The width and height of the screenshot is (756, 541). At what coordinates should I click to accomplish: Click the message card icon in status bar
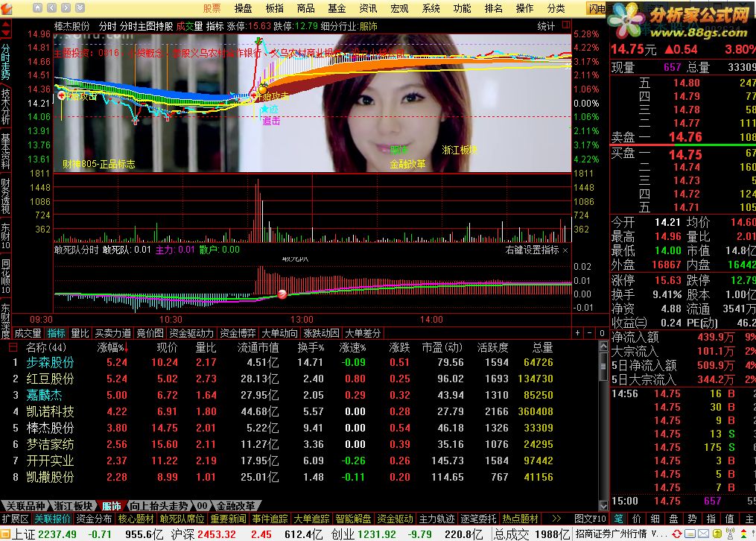coord(690,534)
